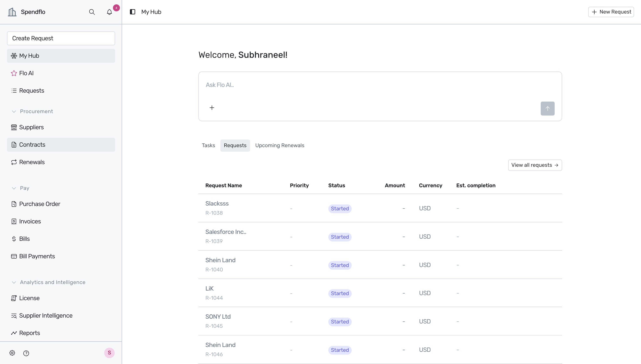Click the Create Request button
Viewport: 641px width, 364px height.
pos(61,38)
